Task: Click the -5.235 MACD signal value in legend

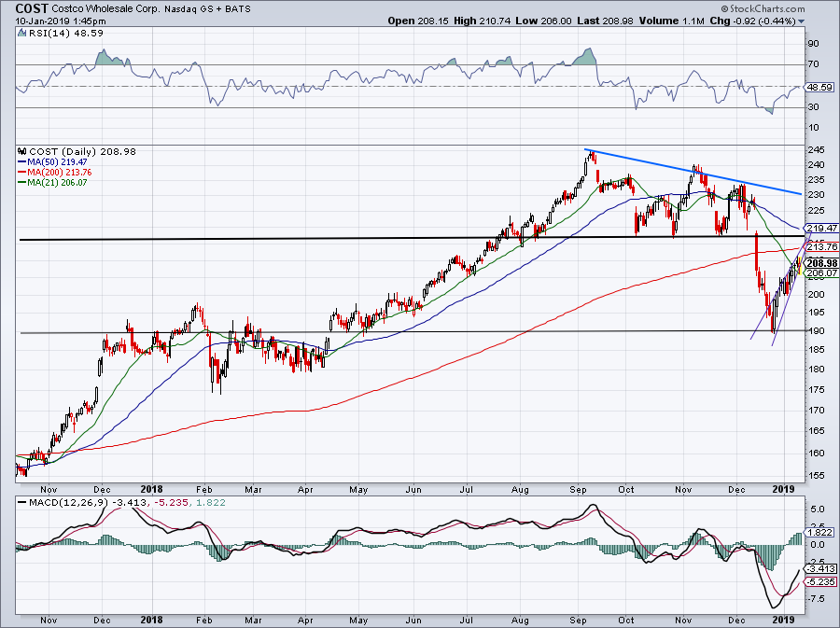Action: 172,502
